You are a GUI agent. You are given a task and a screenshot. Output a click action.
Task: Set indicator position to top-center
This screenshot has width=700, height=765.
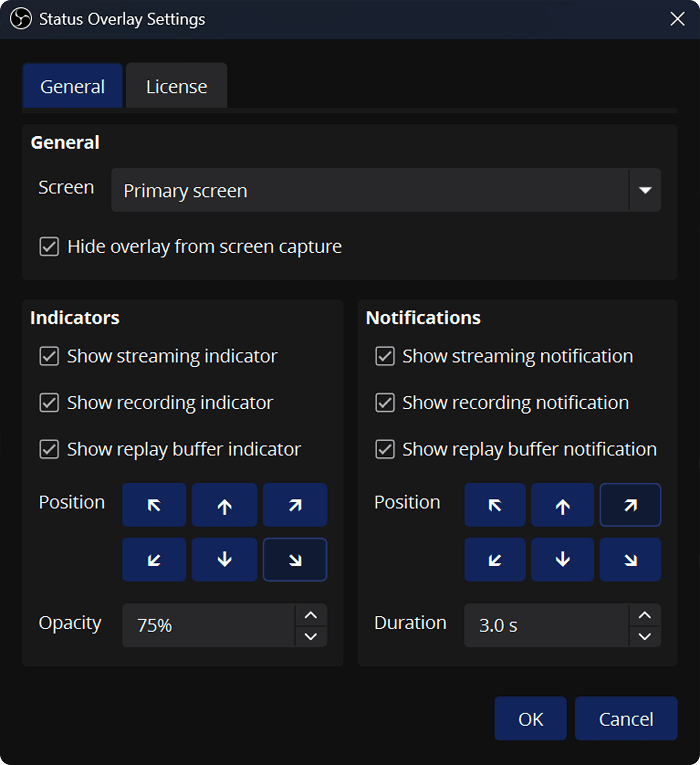pyautogui.click(x=224, y=505)
